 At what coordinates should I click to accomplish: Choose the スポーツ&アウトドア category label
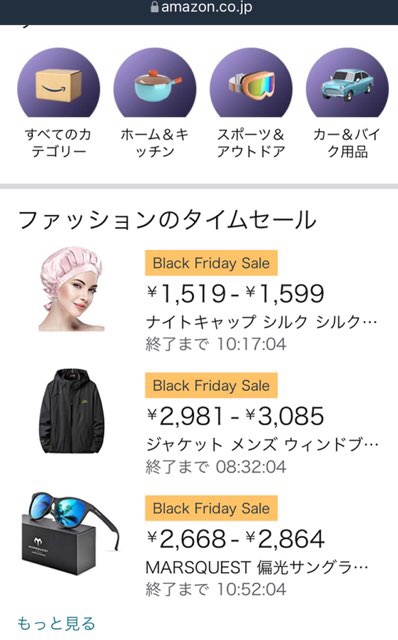[251, 143]
